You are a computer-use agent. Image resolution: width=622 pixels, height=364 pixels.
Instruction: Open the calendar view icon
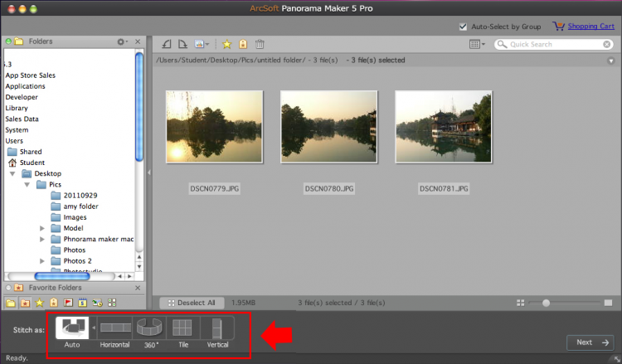(x=82, y=303)
